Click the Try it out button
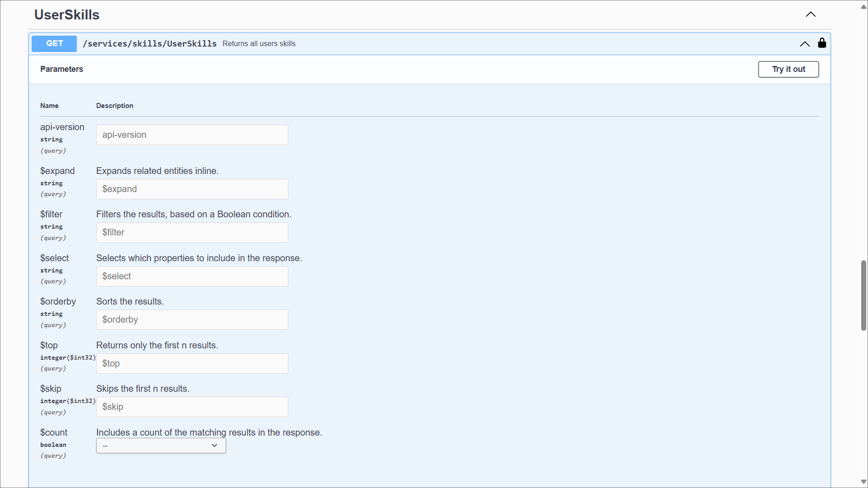This screenshot has width=868, height=488. (x=788, y=69)
